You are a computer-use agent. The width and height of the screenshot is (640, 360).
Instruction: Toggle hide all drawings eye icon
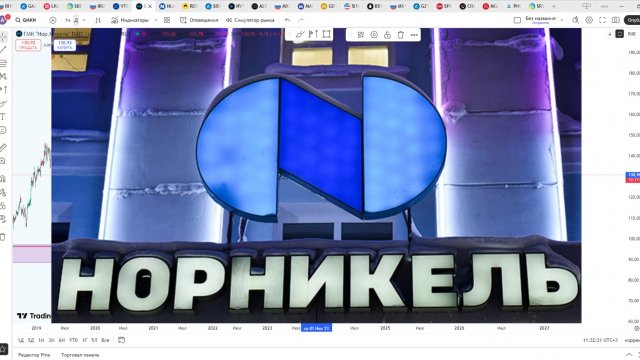(x=3, y=219)
